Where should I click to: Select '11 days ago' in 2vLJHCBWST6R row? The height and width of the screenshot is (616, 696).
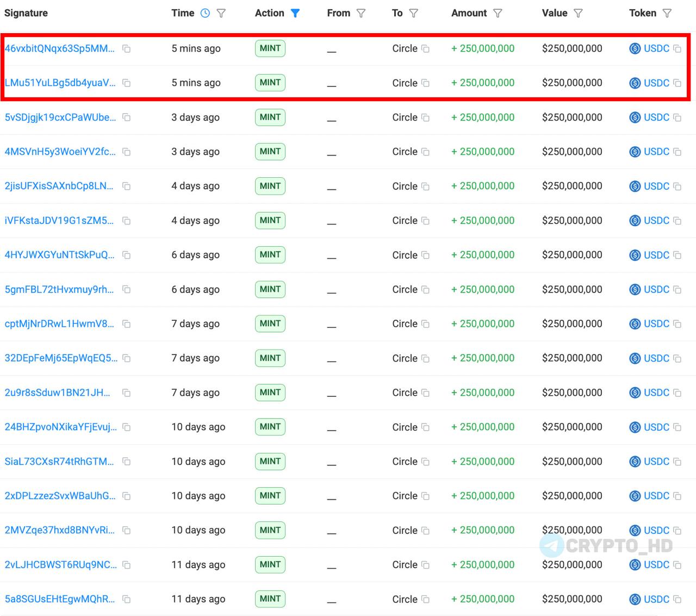198,564
